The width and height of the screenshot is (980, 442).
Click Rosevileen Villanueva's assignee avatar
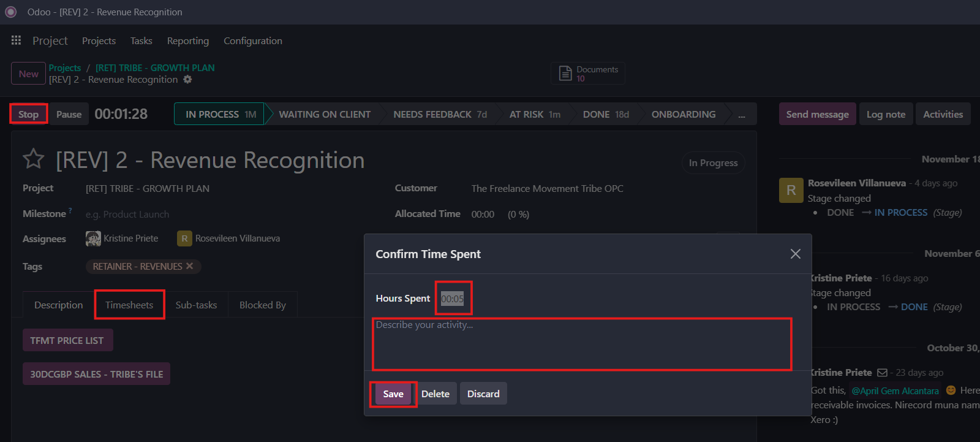click(x=184, y=238)
